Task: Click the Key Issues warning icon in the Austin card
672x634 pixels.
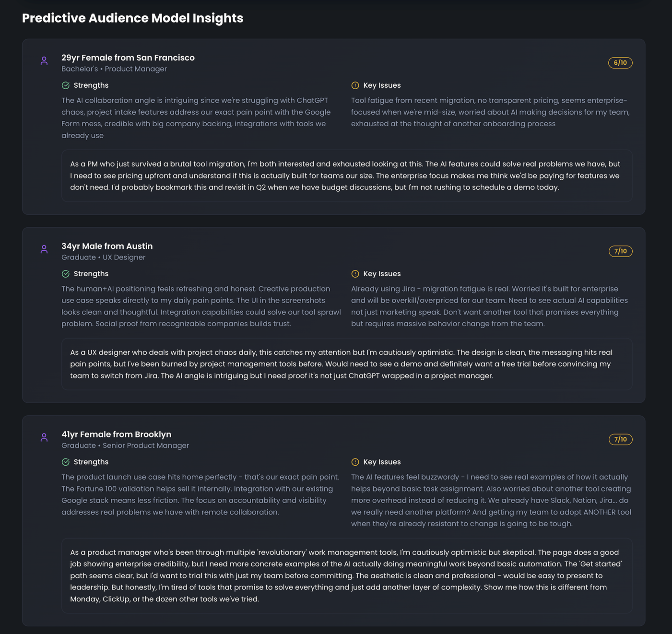Action: point(355,274)
